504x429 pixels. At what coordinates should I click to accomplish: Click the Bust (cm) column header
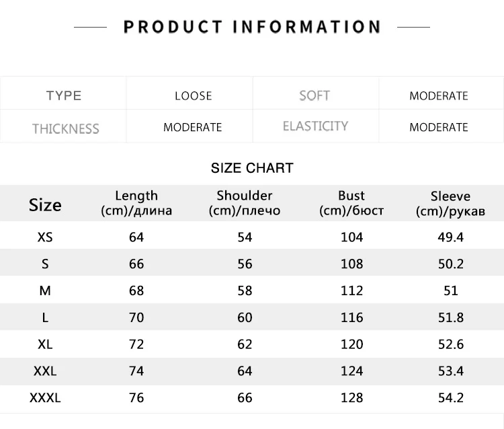pos(351,203)
